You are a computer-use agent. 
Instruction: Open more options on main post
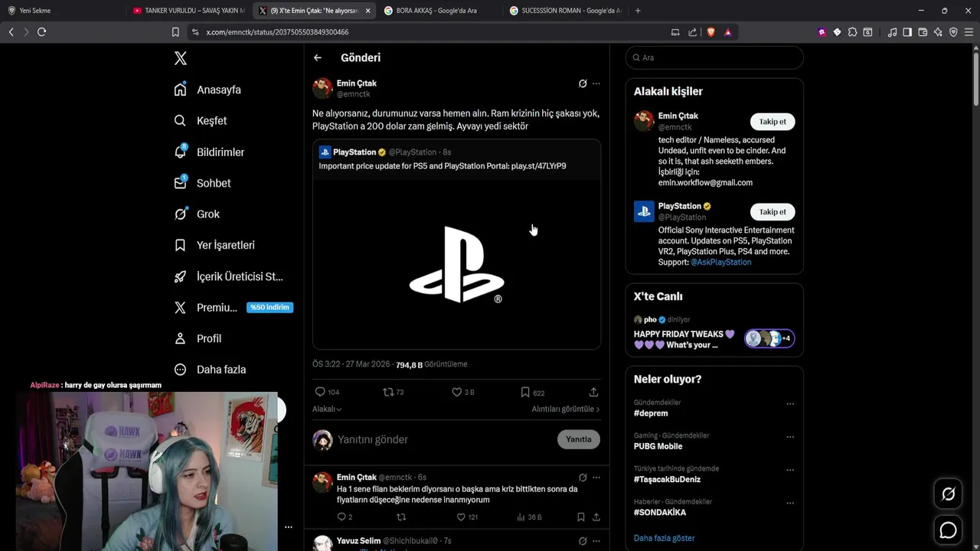pyautogui.click(x=596, y=83)
